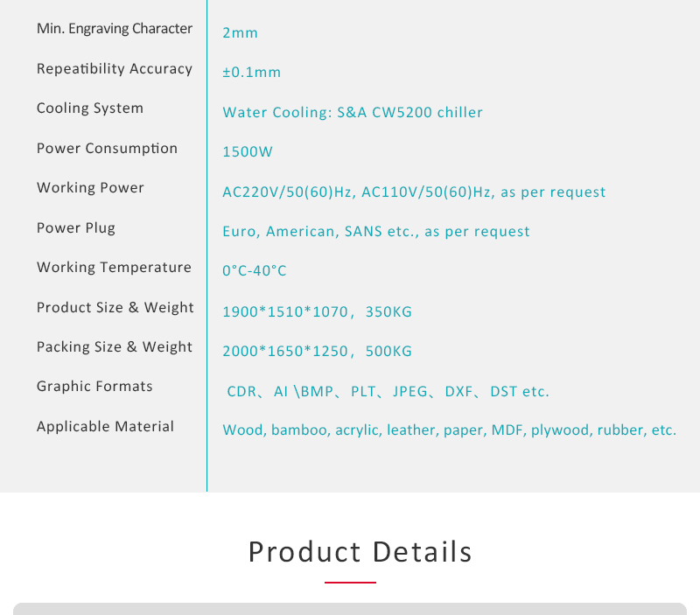Click the Working Temperature label

coord(114,268)
